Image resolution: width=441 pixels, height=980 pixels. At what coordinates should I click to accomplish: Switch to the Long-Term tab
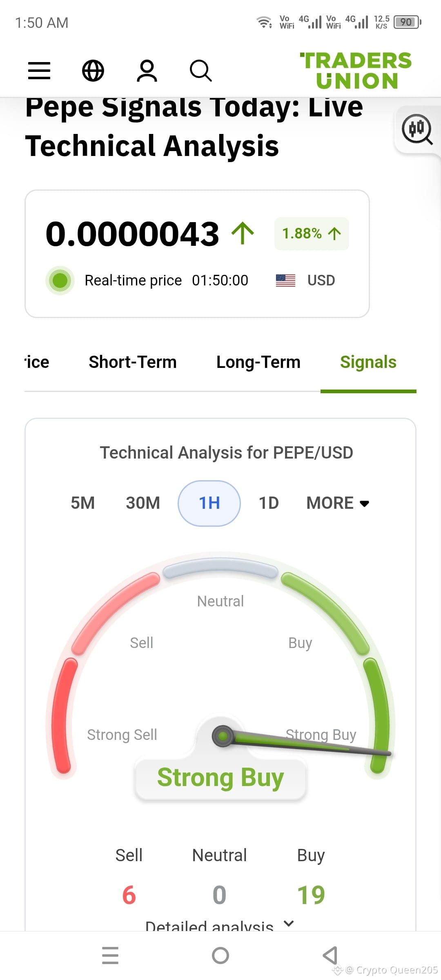pyautogui.click(x=258, y=362)
